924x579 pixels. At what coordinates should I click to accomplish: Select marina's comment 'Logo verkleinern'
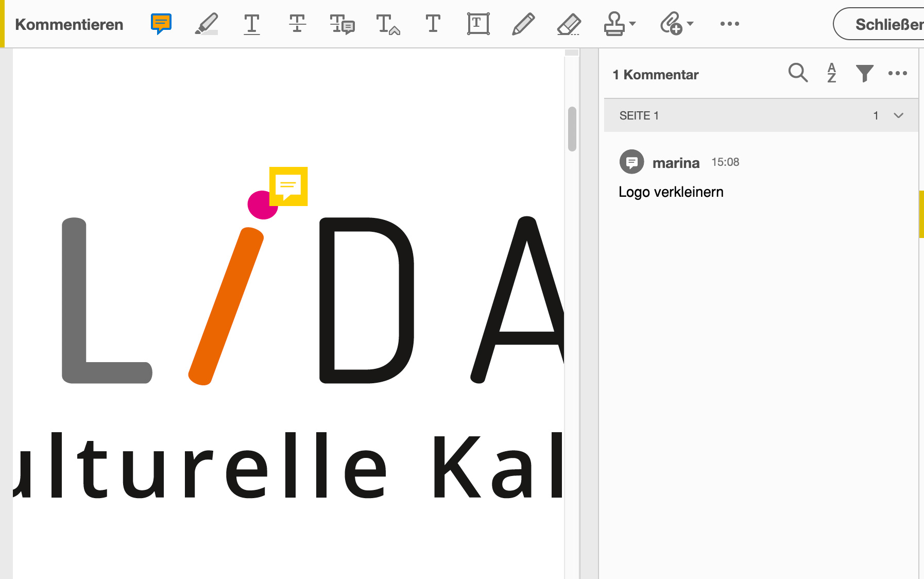(671, 192)
